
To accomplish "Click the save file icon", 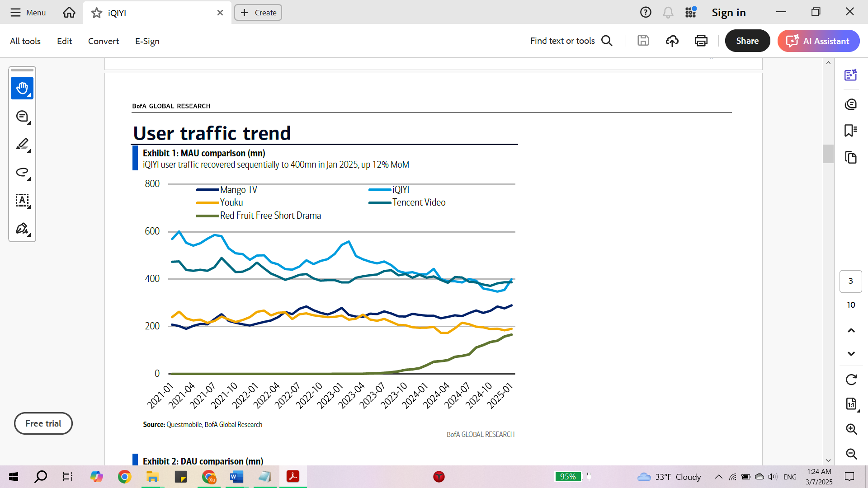I will (643, 41).
